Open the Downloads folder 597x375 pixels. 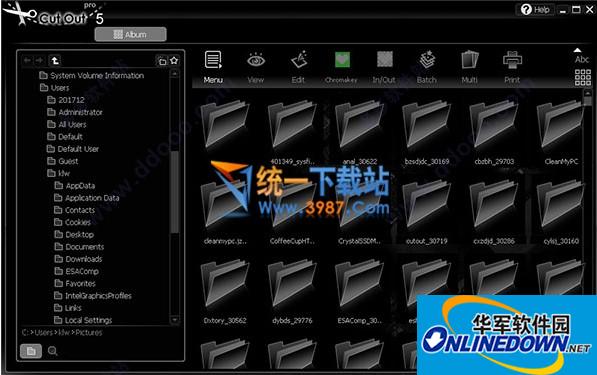pos(78,259)
